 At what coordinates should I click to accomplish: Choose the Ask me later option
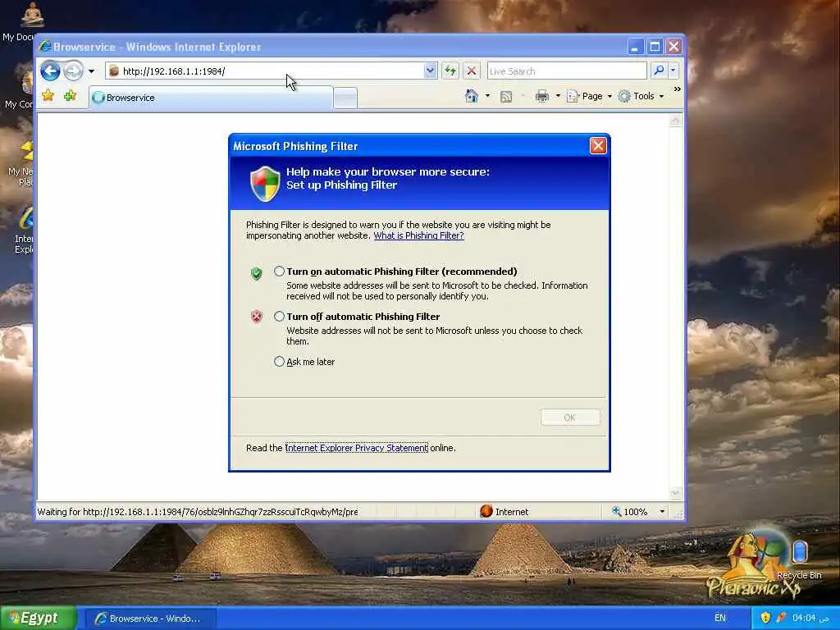coord(279,362)
